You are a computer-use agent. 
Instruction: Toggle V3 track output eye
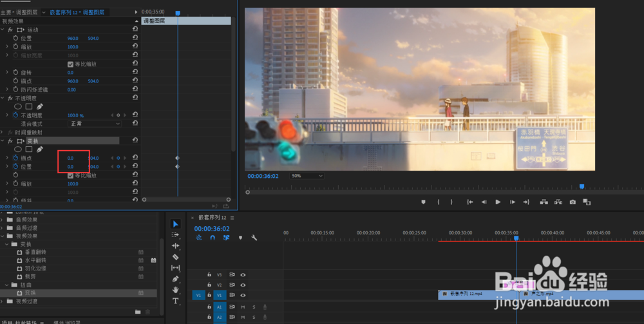pos(243,274)
